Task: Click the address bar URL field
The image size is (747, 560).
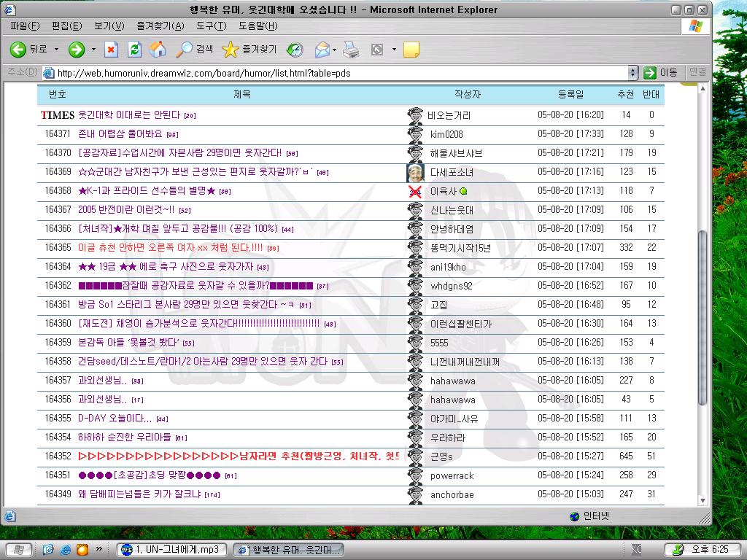Action: [x=336, y=73]
